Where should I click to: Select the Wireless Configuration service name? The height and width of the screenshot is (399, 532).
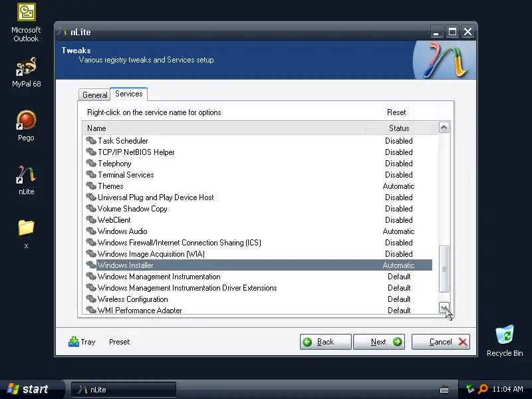click(x=132, y=299)
